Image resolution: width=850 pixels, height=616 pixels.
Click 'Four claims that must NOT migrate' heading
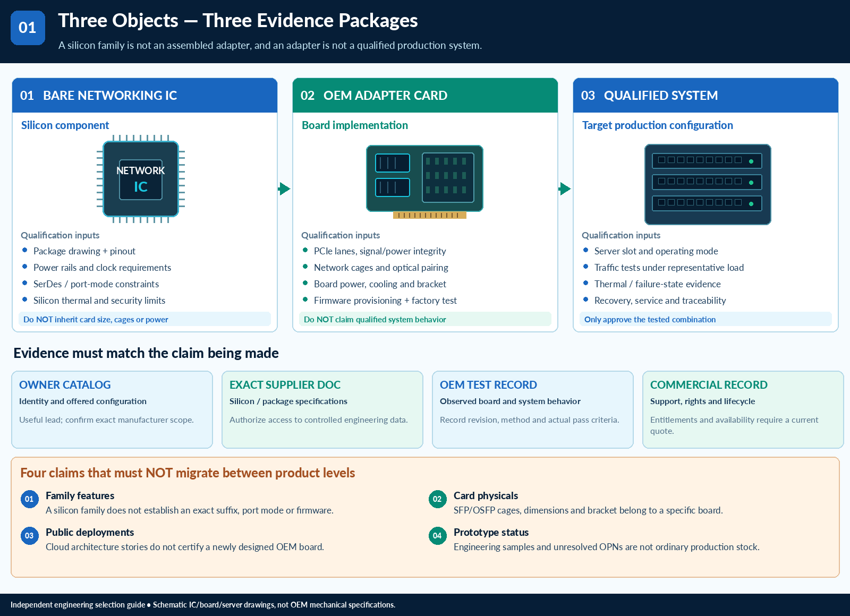pyautogui.click(x=188, y=473)
